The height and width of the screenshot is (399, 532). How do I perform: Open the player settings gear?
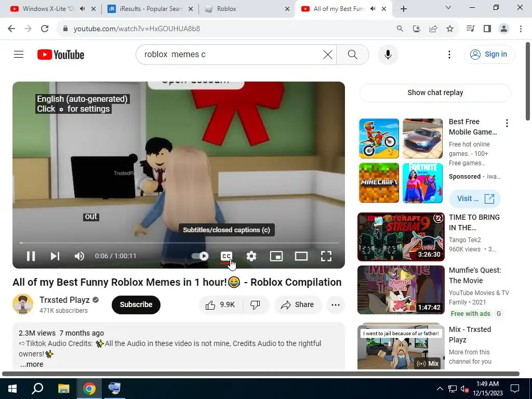251,256
